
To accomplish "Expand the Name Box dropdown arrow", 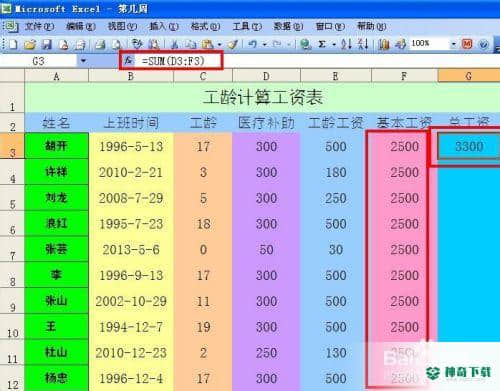I will point(83,61).
